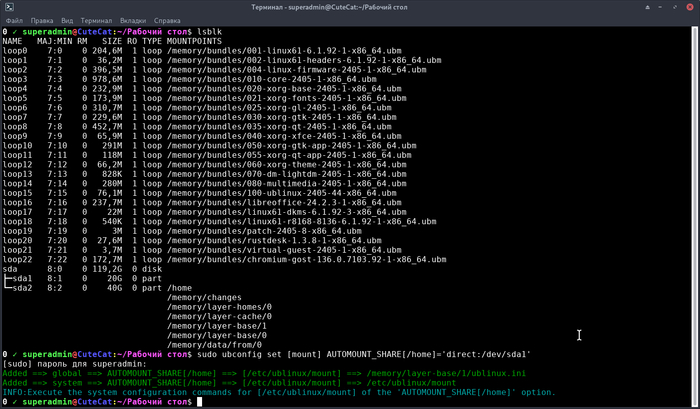Click the window title text in the title bar

(349, 7)
